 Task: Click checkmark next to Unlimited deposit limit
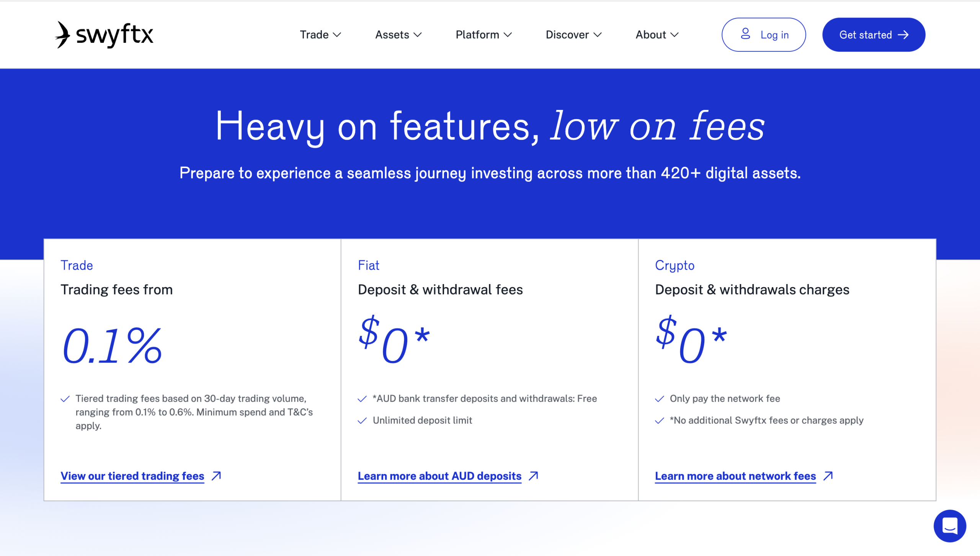point(362,420)
